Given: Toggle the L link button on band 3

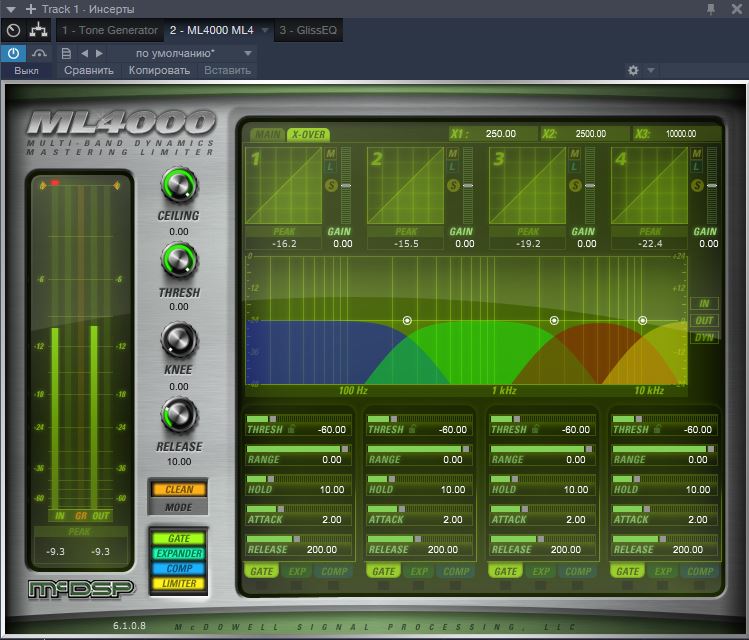Looking at the screenshot, I should pos(574,168).
